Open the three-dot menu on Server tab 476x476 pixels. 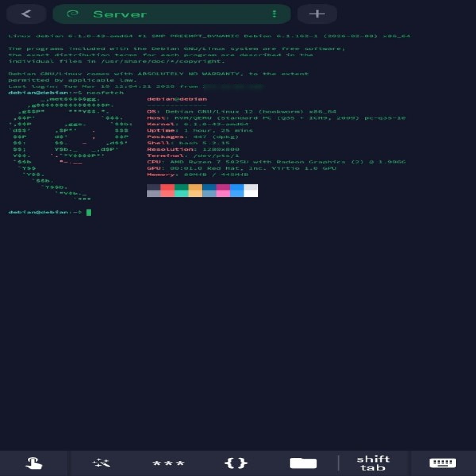274,14
